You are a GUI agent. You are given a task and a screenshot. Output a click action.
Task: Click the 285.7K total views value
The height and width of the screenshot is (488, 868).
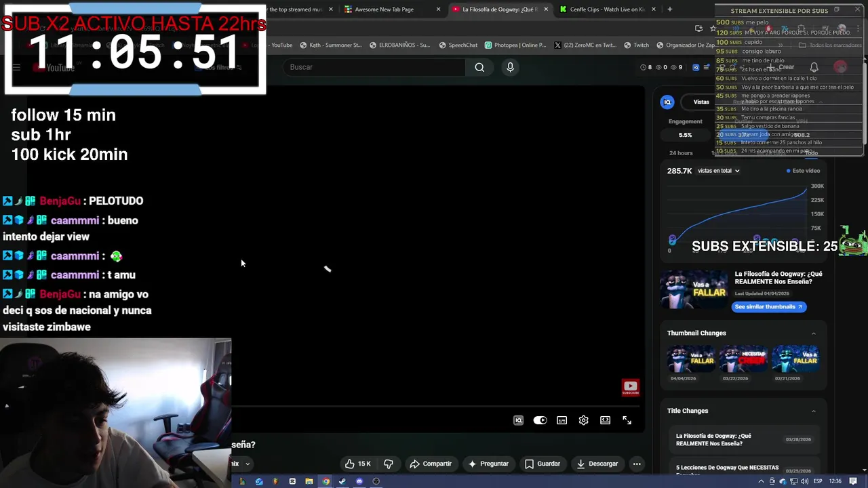pyautogui.click(x=679, y=171)
